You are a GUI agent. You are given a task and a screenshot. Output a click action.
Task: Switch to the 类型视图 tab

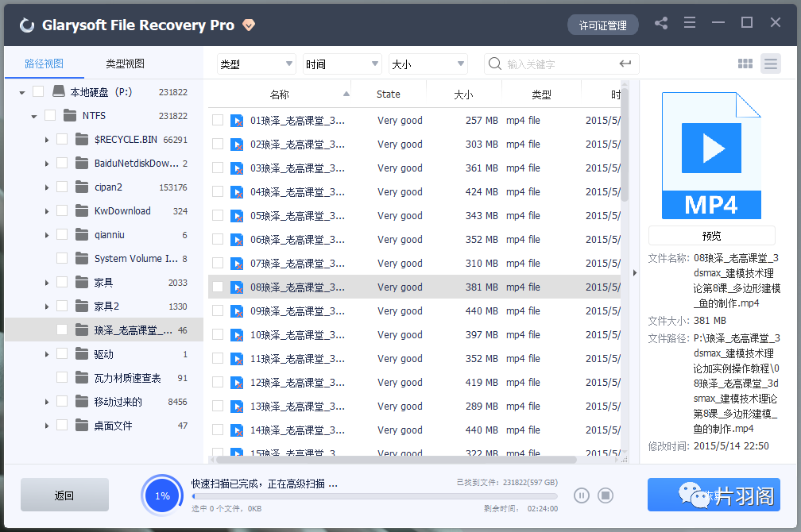(126, 64)
